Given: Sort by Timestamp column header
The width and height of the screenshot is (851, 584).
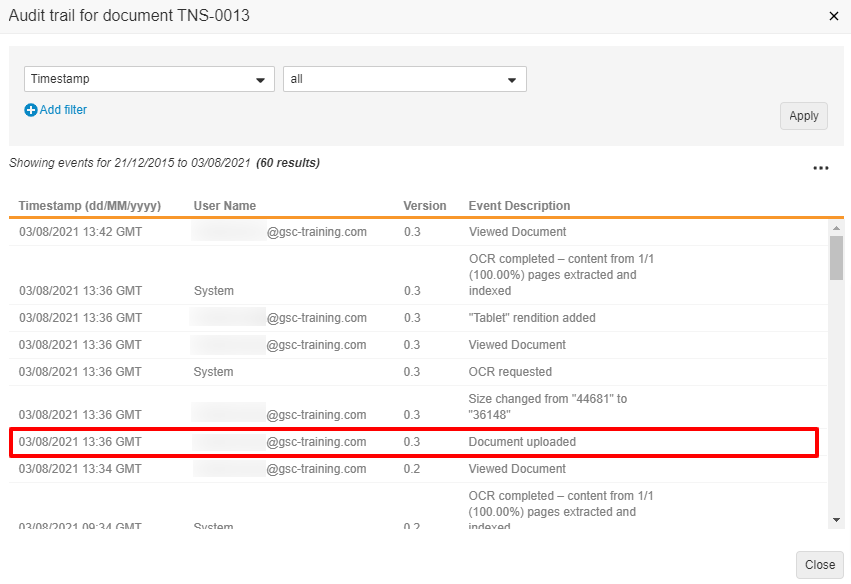Looking at the screenshot, I should click(x=89, y=206).
